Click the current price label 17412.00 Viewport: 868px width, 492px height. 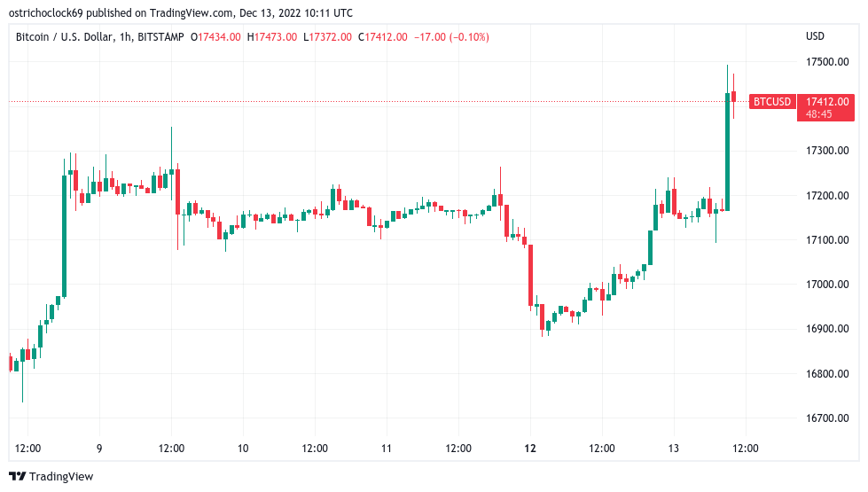(x=825, y=101)
